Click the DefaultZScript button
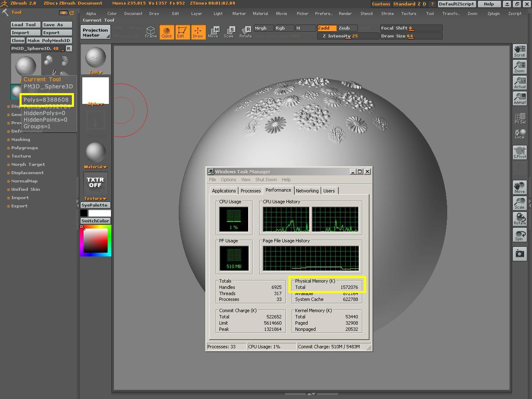This screenshot has height=399, width=532. pyautogui.click(x=456, y=4)
